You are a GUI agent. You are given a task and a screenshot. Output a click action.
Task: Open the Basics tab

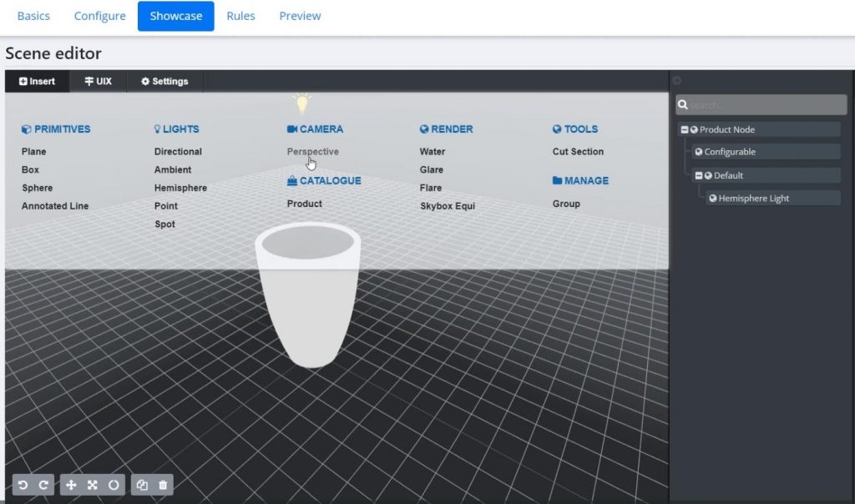33,16
